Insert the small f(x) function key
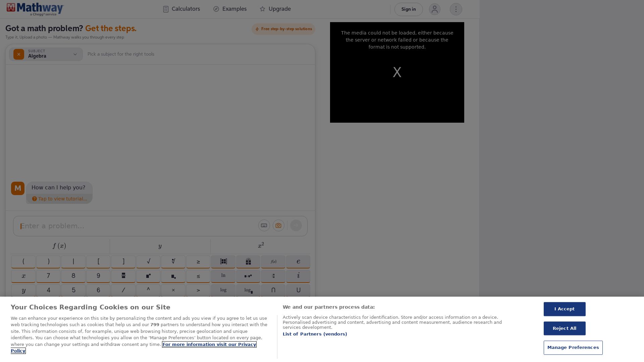The width and height of the screenshot is (644, 362). tap(273, 261)
